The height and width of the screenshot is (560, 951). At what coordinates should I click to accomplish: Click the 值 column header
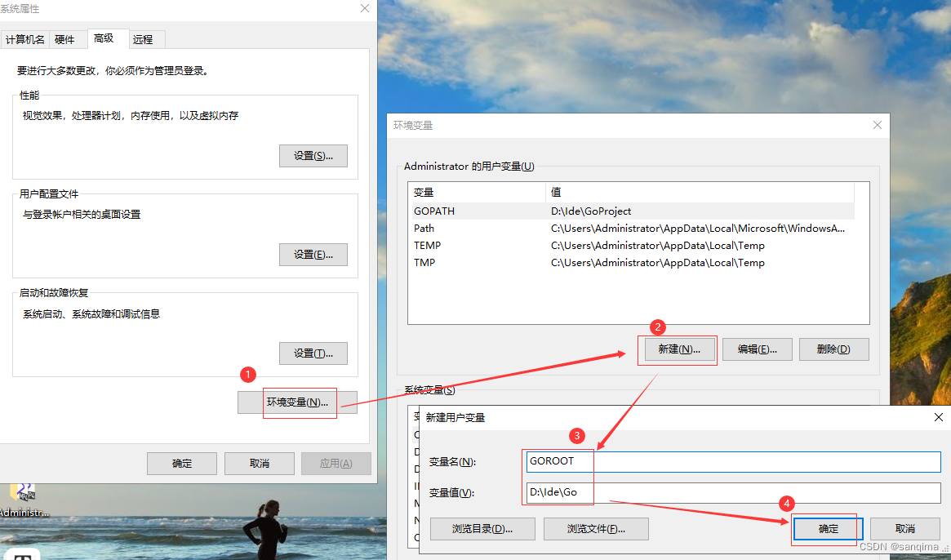click(x=700, y=193)
